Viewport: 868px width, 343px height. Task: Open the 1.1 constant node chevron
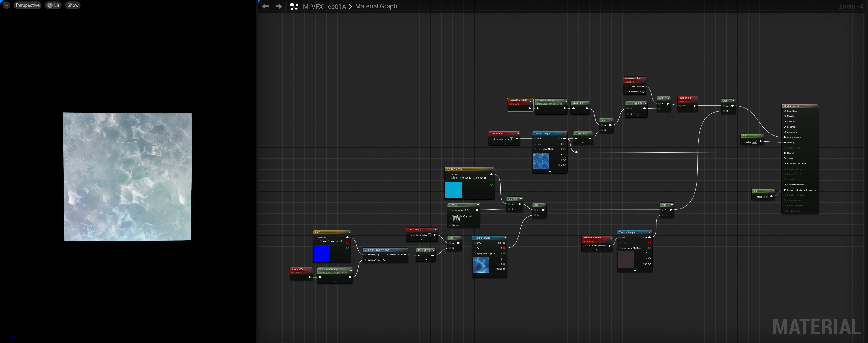click(773, 191)
